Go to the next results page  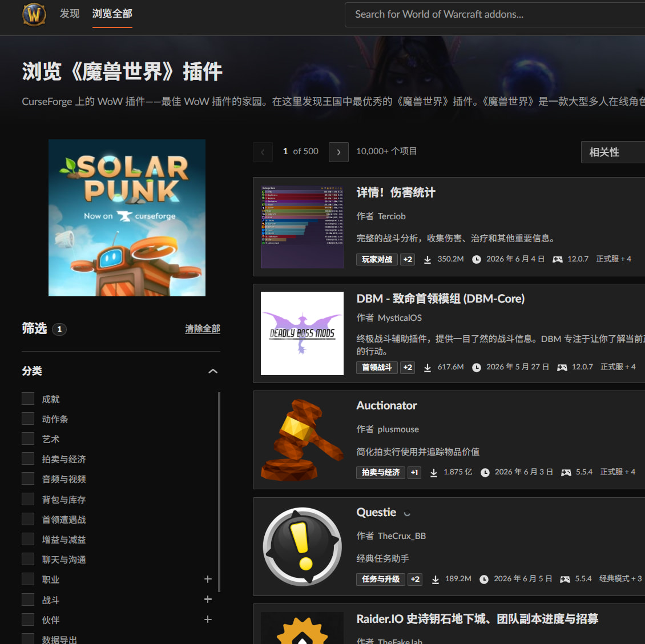point(338,152)
